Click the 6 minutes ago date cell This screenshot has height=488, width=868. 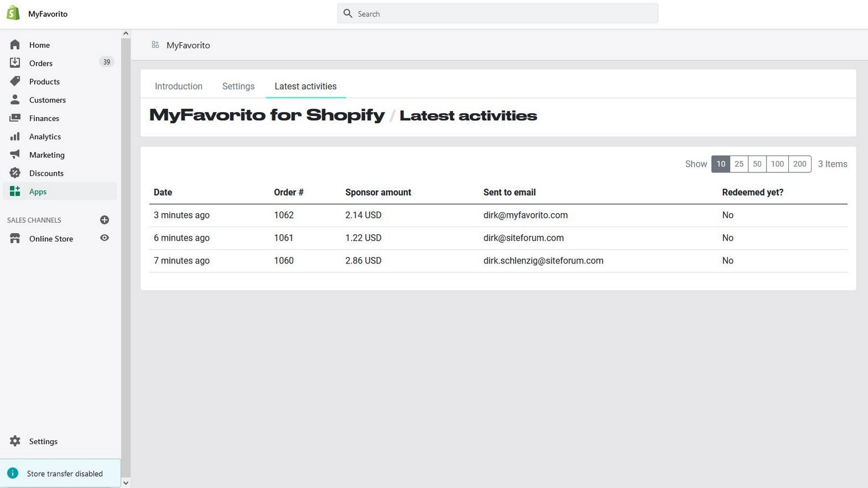(182, 238)
